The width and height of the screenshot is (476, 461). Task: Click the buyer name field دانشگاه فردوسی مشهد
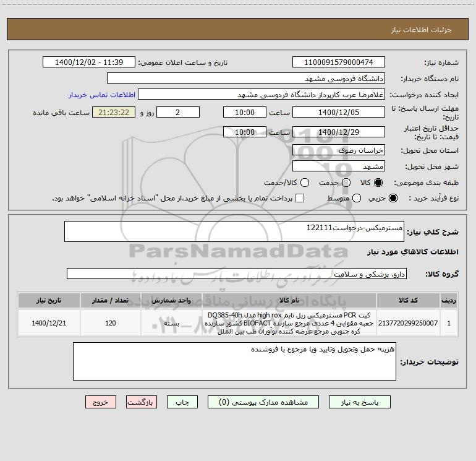tap(246, 78)
